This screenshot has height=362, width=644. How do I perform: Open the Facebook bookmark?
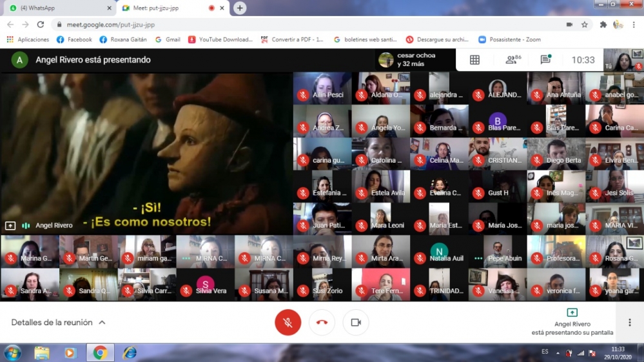coord(74,39)
